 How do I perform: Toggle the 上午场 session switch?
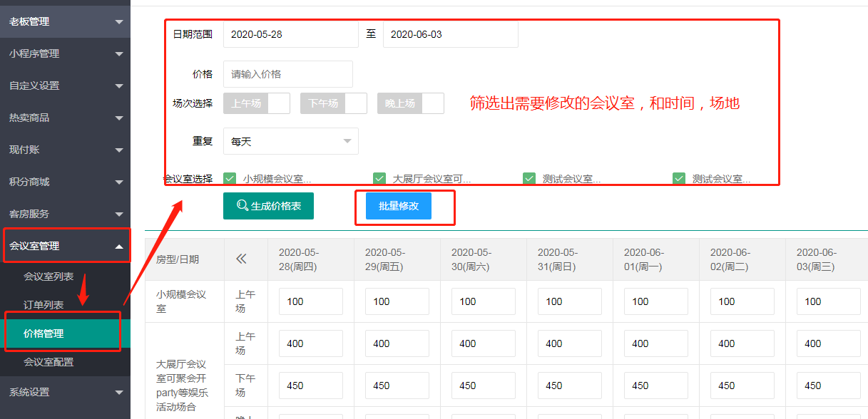257,103
